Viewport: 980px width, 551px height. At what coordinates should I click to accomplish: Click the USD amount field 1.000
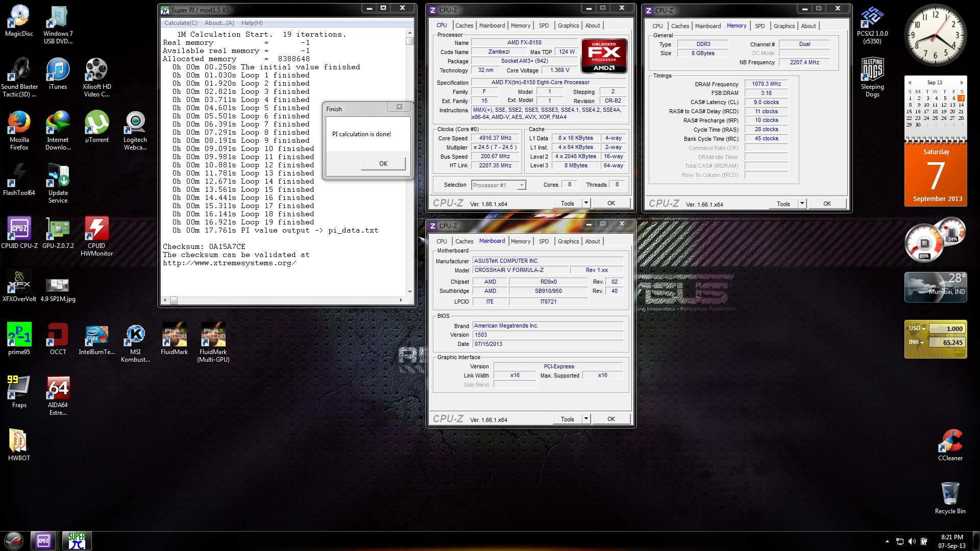tap(946, 329)
